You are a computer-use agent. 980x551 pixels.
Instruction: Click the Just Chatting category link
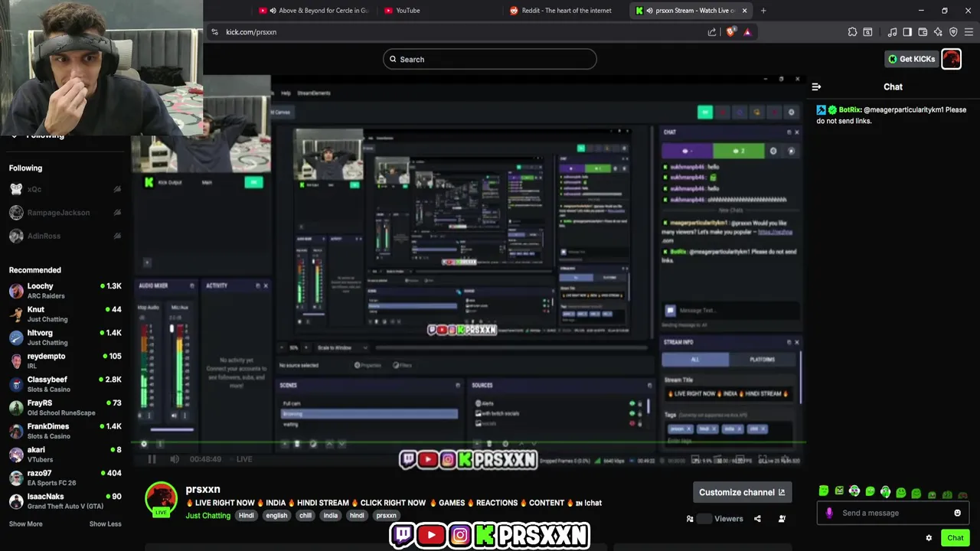coord(207,515)
